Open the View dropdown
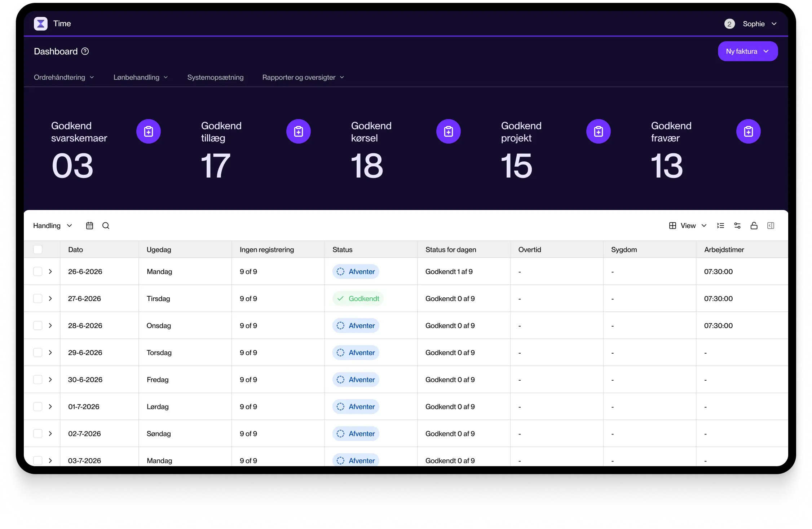812x529 pixels. [688, 226]
